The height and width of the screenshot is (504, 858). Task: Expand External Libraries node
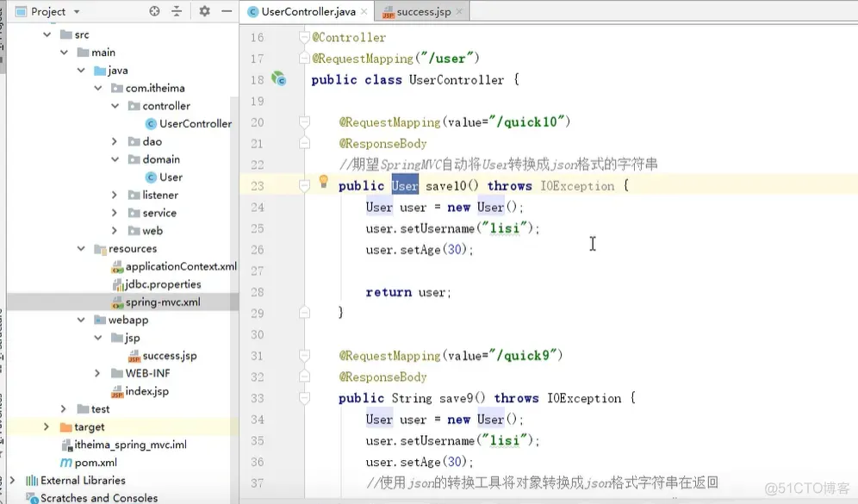pyautogui.click(x=13, y=480)
